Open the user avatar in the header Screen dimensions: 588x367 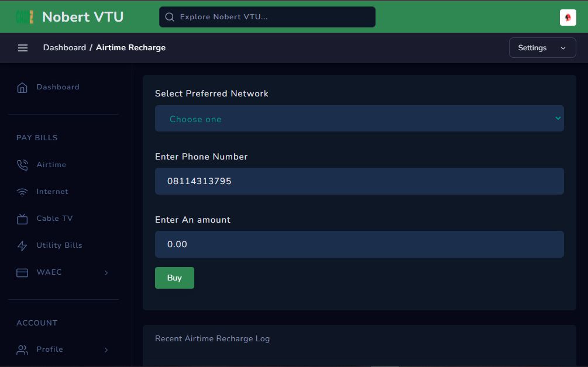pos(568,18)
